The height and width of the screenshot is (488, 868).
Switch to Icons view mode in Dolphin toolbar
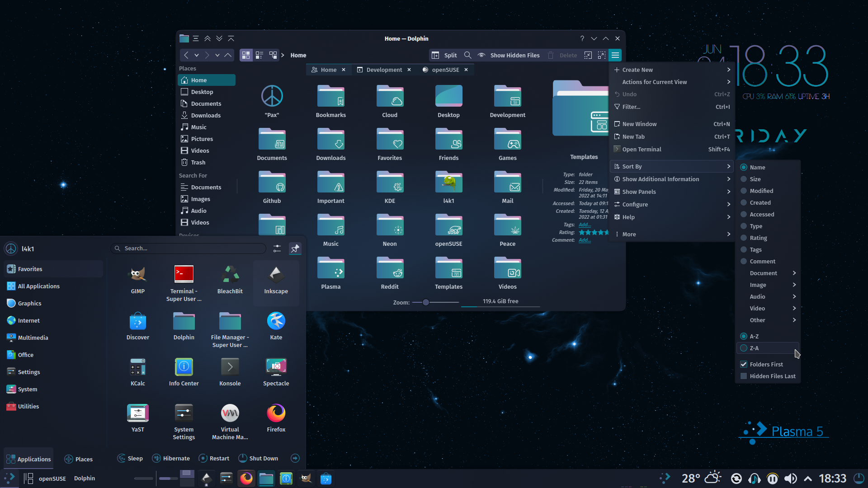click(246, 55)
